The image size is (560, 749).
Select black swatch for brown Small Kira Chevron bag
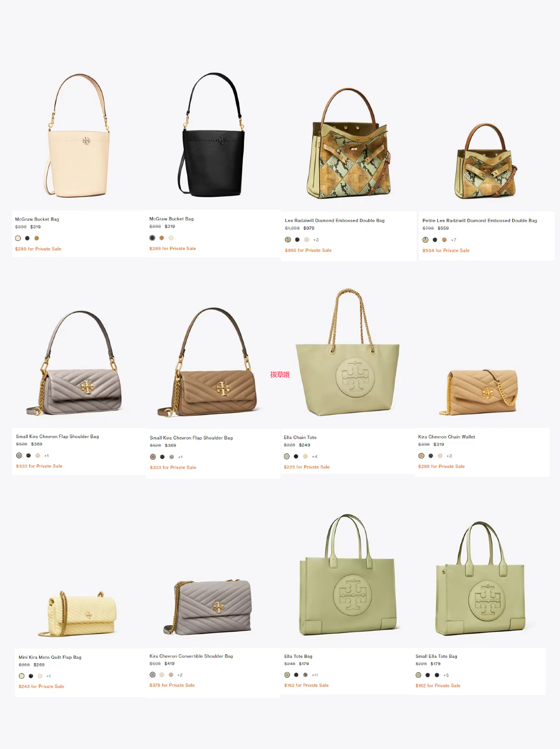(x=162, y=457)
